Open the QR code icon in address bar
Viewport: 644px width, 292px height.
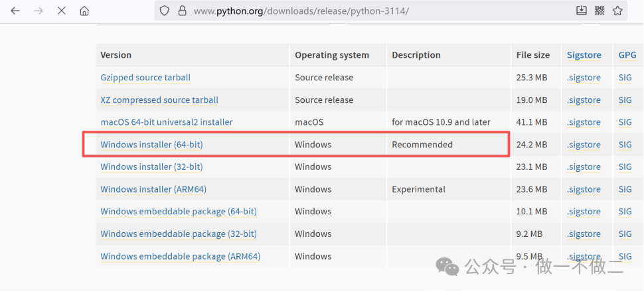pos(600,11)
